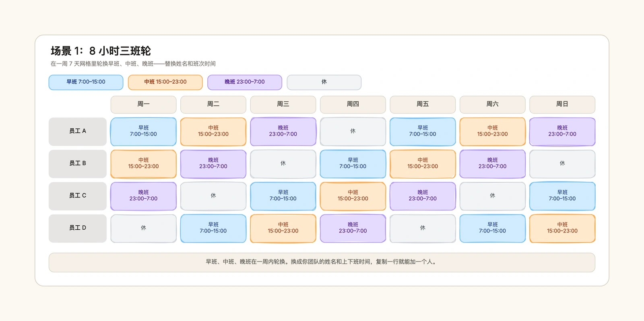Click the 员工 A row label
The image size is (644, 321).
point(78,131)
